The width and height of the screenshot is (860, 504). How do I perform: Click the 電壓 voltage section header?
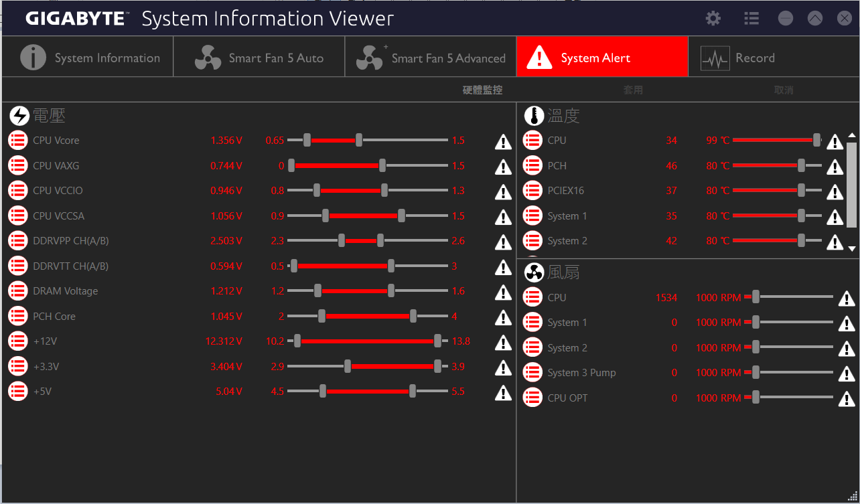point(50,116)
